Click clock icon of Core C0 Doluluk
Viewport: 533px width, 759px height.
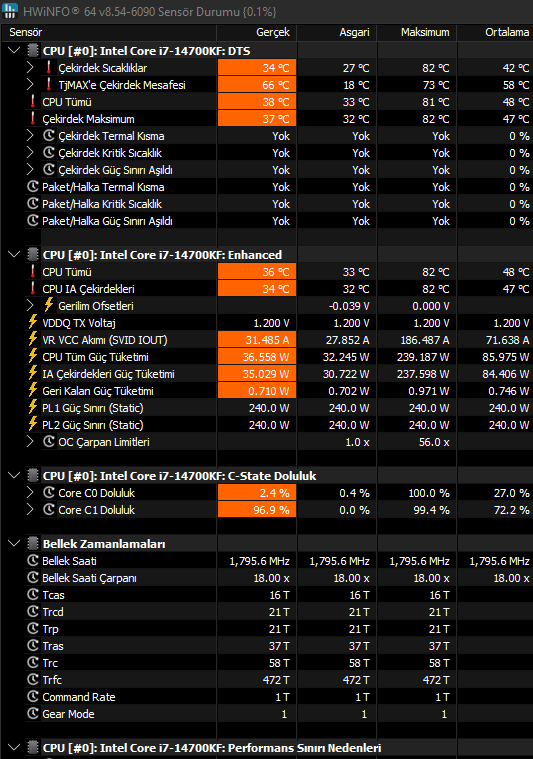pos(49,492)
